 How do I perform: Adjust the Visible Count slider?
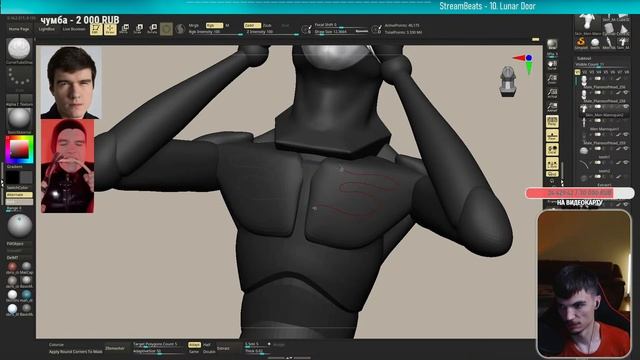pos(602,64)
